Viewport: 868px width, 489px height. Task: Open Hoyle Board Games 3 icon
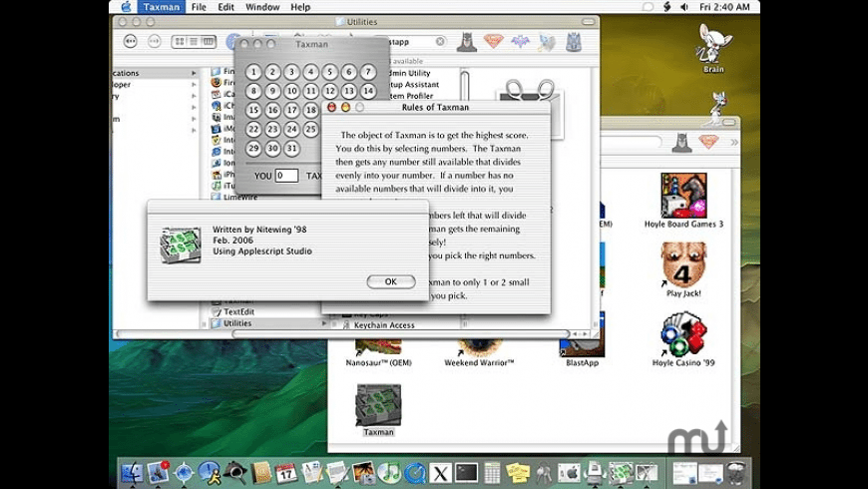(683, 201)
